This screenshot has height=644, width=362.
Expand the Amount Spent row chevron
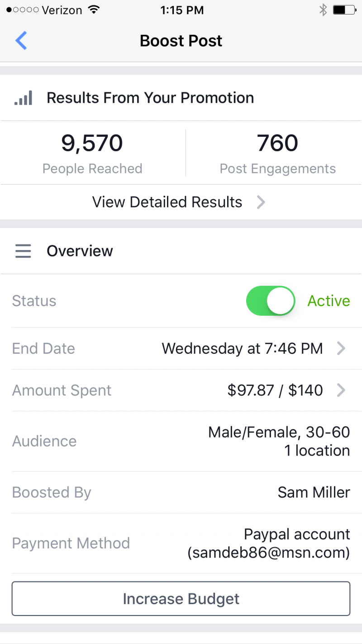click(x=341, y=390)
